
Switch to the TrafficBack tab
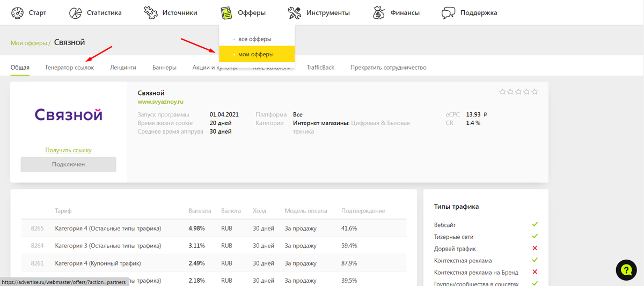point(320,68)
